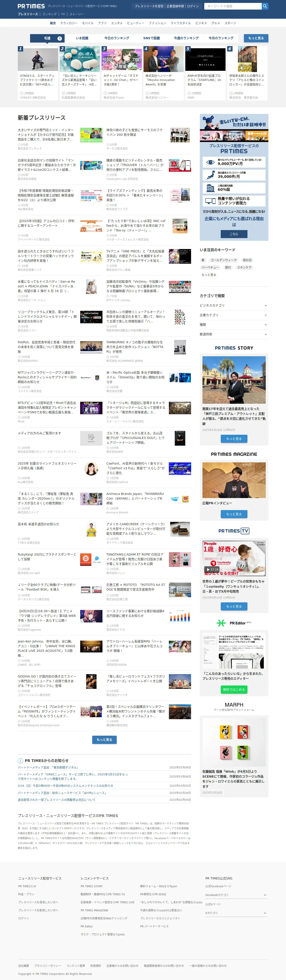Open ranked #1 UTAGE3.0 article thumbnail
286x980 pixels.
pos(38,59)
